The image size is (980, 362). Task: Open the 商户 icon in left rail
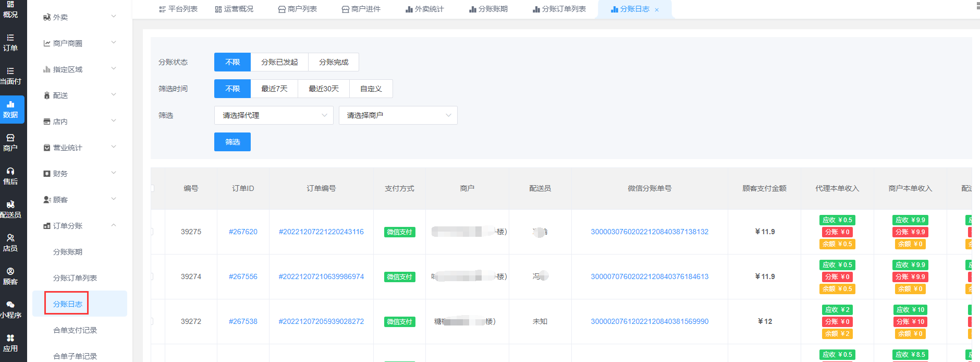tap(10, 138)
